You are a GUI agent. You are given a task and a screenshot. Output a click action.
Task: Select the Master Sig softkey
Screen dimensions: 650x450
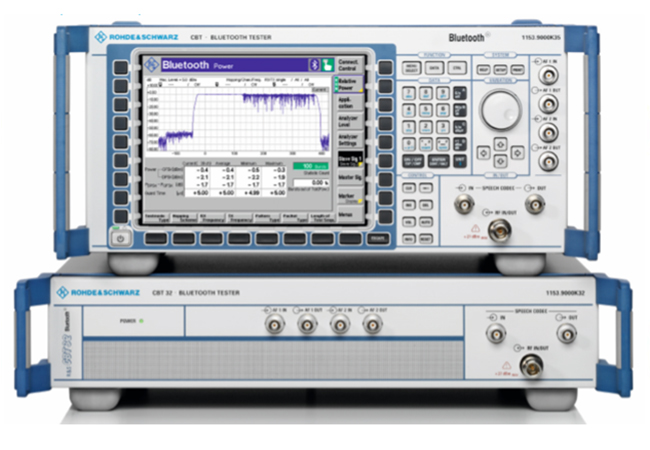pyautogui.click(x=350, y=178)
